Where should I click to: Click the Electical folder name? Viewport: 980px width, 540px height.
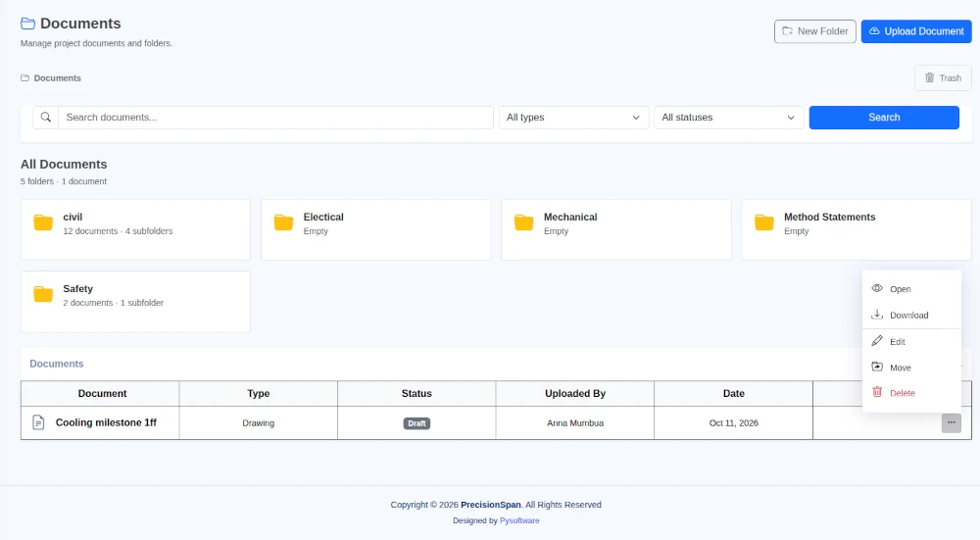pos(323,217)
